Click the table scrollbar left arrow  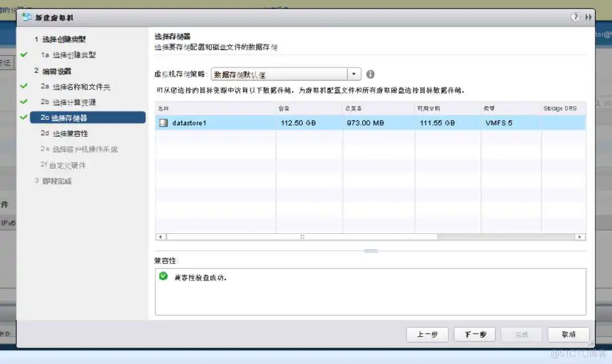click(161, 237)
